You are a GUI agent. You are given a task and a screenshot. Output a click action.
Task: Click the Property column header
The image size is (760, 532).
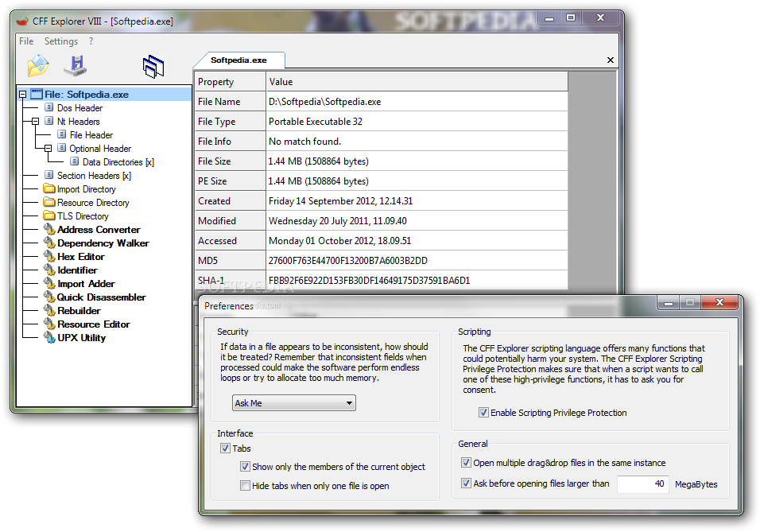231,81
